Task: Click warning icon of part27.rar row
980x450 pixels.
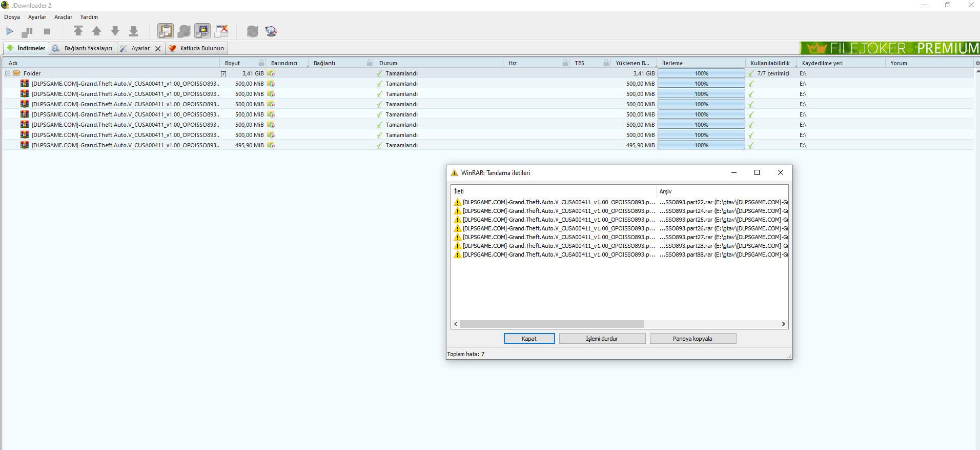Action: pos(458,237)
